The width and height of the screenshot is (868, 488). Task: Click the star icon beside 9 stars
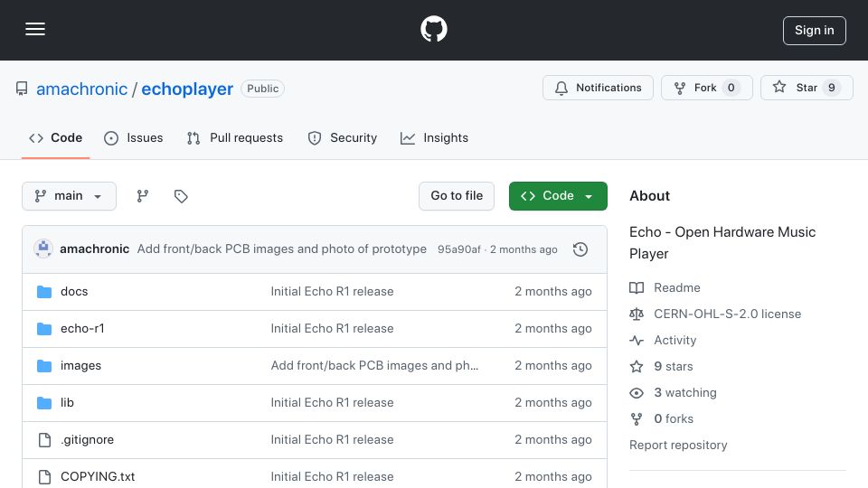point(637,366)
